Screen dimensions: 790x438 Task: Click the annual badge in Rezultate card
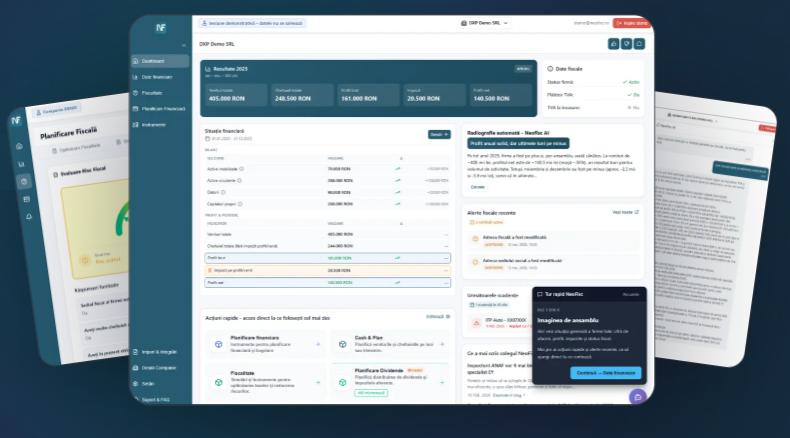522,69
